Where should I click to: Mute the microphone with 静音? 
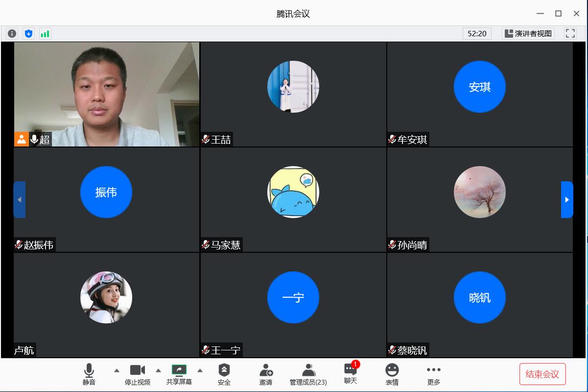(89, 374)
